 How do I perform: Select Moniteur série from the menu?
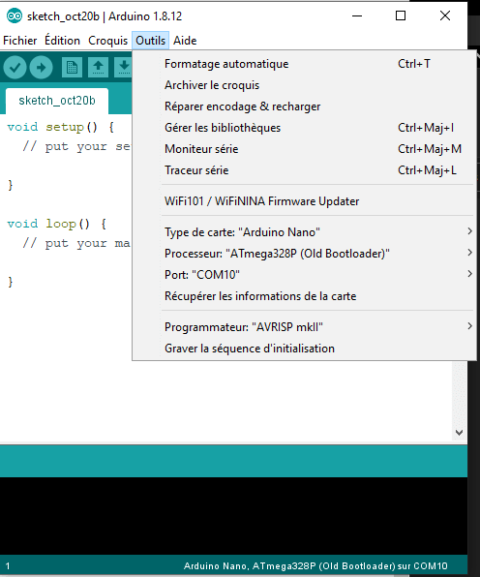(304, 149)
